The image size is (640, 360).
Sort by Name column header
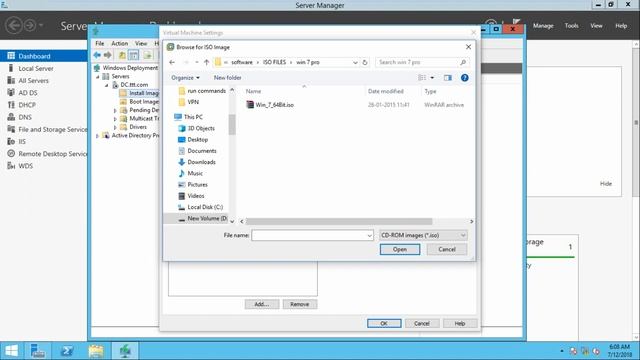tap(253, 91)
